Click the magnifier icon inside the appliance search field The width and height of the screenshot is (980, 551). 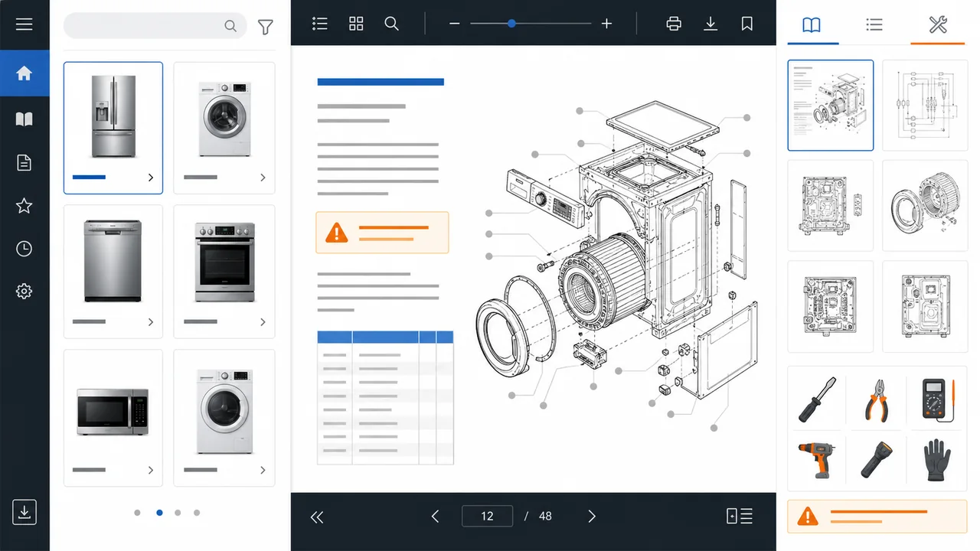230,26
